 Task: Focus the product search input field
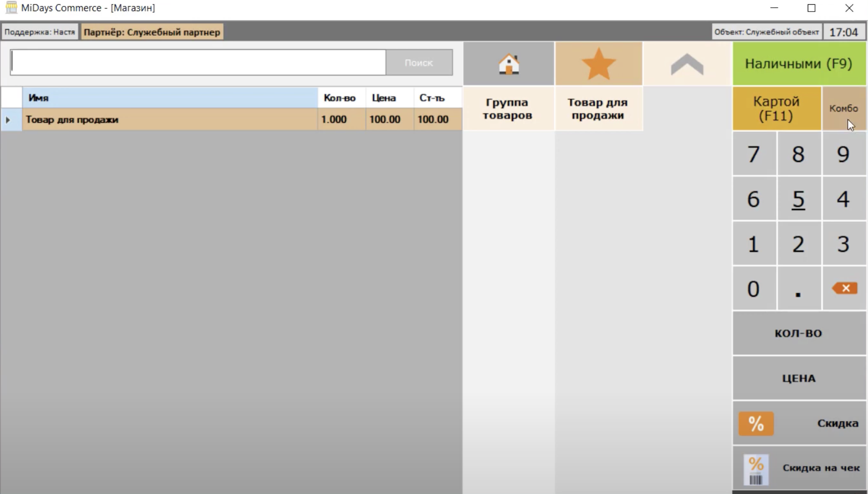(x=198, y=63)
